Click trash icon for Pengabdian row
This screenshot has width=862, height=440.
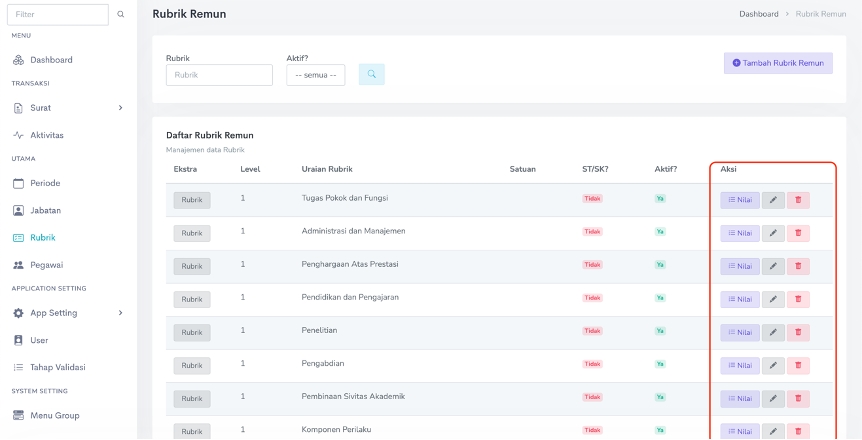pyautogui.click(x=798, y=365)
